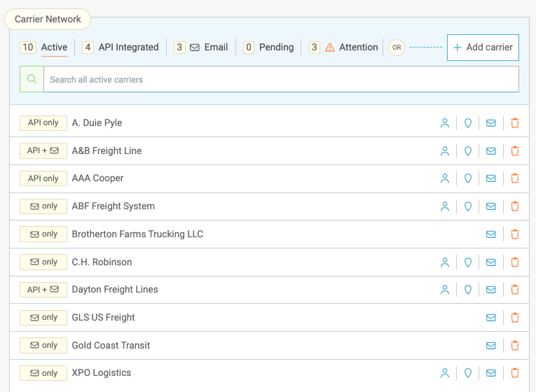The height and width of the screenshot is (392, 536).
Task: Click the email icon for AAA Cooper
Action: (491, 178)
